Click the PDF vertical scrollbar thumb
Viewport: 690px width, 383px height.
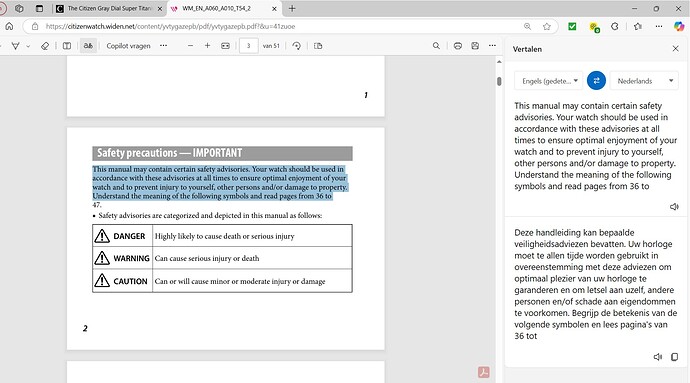pos(499,81)
